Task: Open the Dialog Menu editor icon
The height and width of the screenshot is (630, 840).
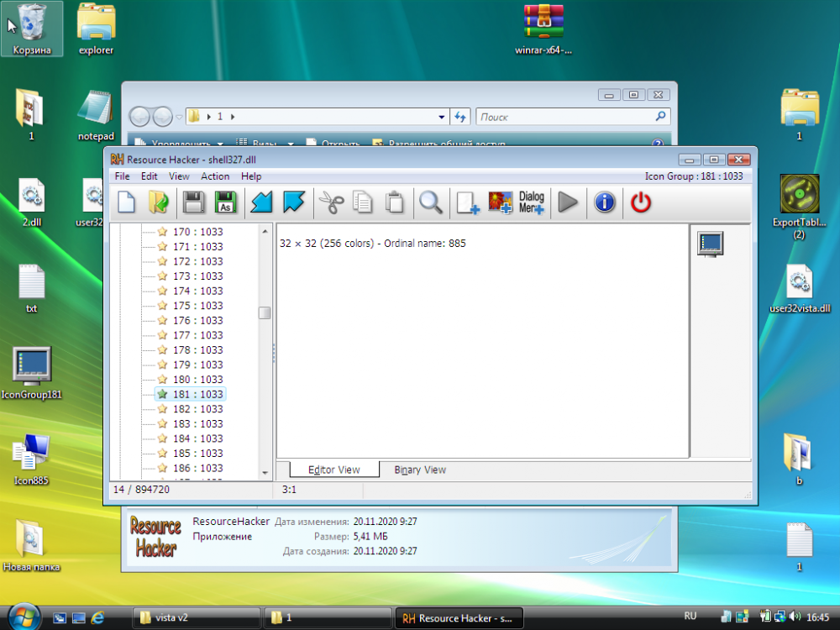Action: pyautogui.click(x=531, y=202)
